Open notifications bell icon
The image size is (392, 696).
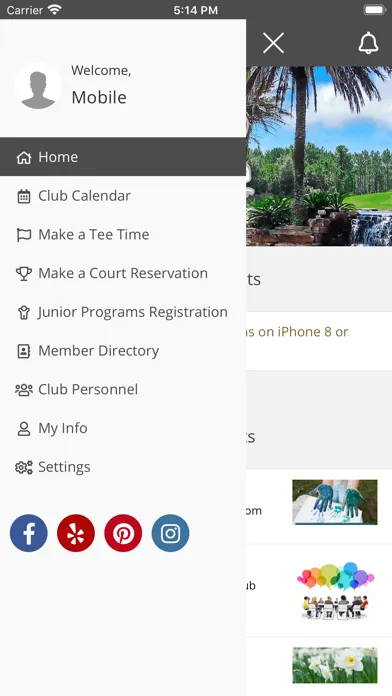pyautogui.click(x=368, y=44)
